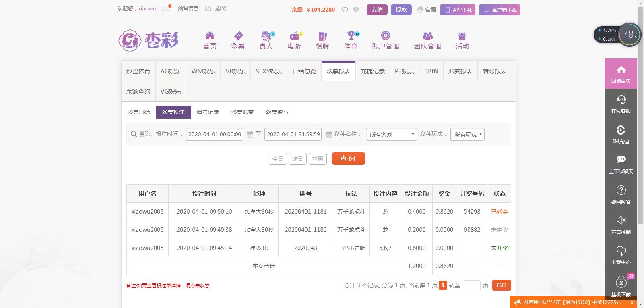Select the 追号记录 sub-tab
644x308 pixels.
[x=208, y=112]
